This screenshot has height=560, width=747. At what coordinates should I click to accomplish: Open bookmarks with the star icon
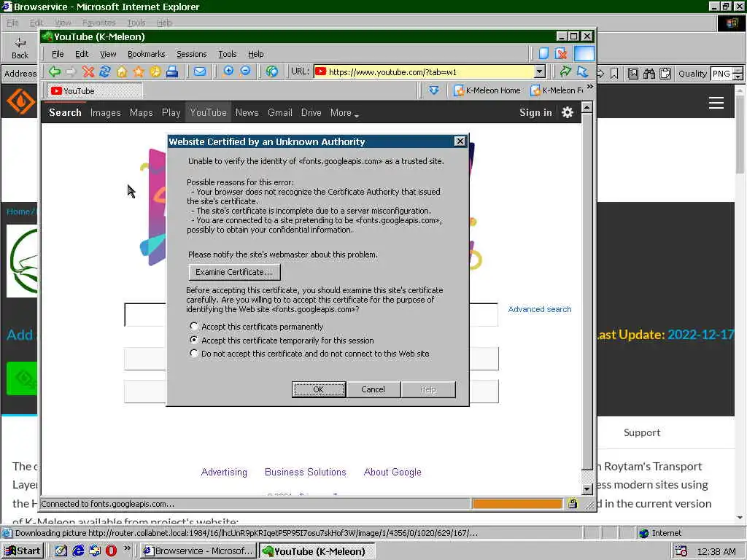point(139,72)
